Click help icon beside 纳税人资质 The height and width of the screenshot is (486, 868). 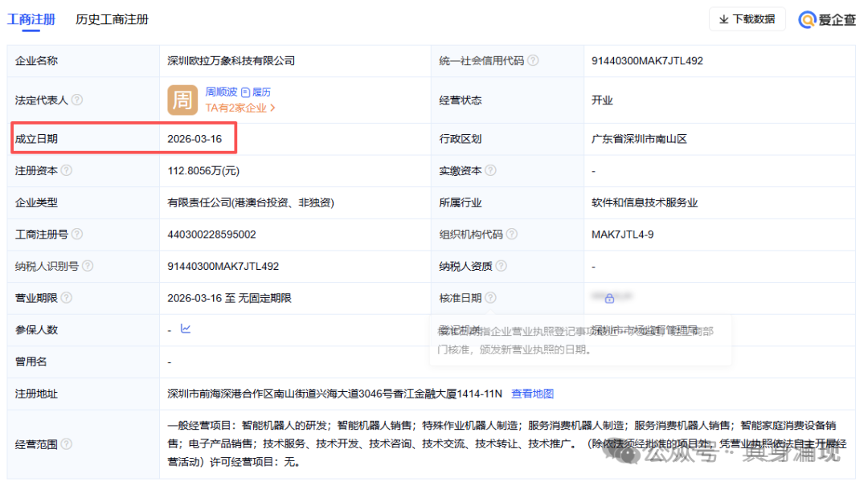coord(501,266)
